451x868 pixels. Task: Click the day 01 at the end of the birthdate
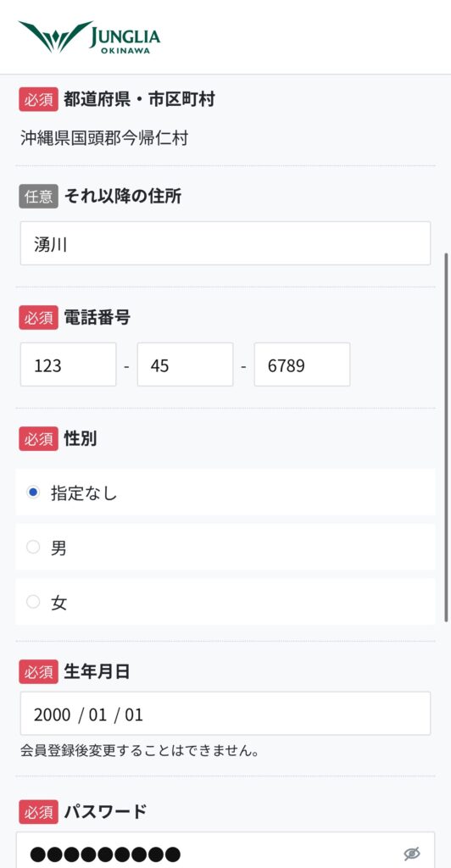[x=134, y=715]
